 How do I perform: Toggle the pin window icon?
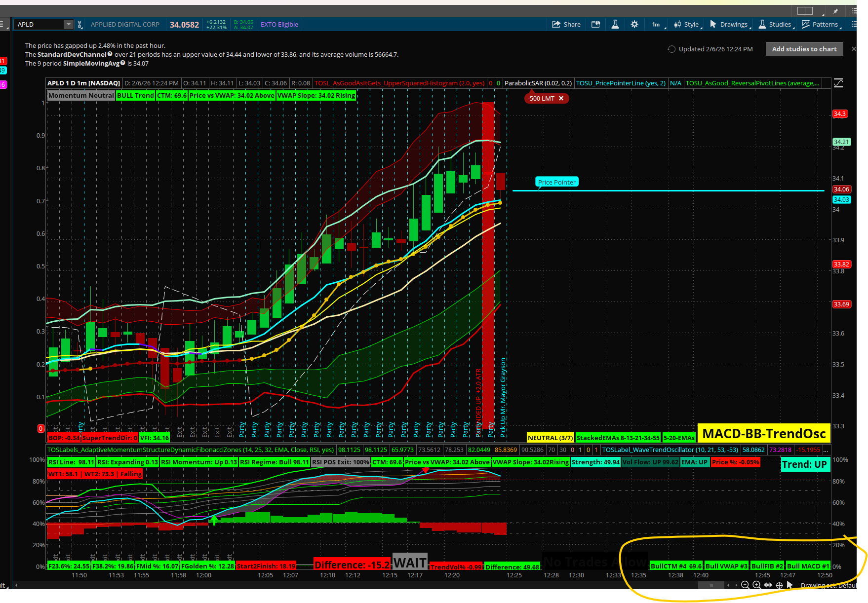835,11
